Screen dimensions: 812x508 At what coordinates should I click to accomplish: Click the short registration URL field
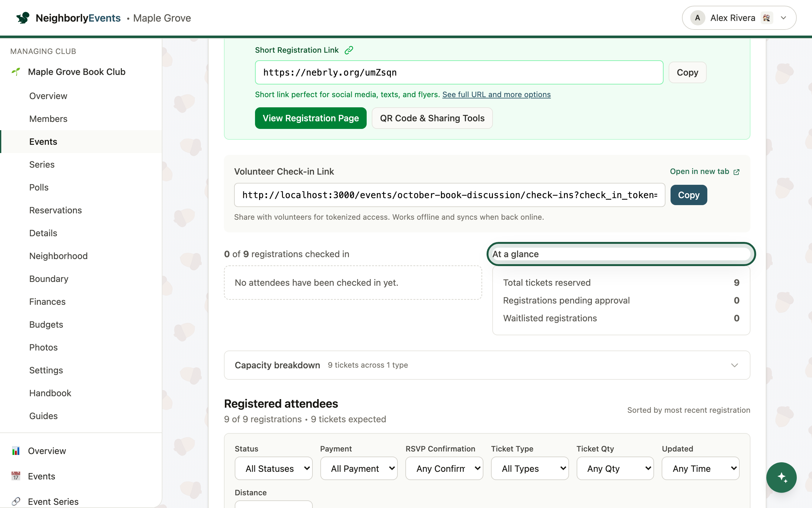[459, 73]
